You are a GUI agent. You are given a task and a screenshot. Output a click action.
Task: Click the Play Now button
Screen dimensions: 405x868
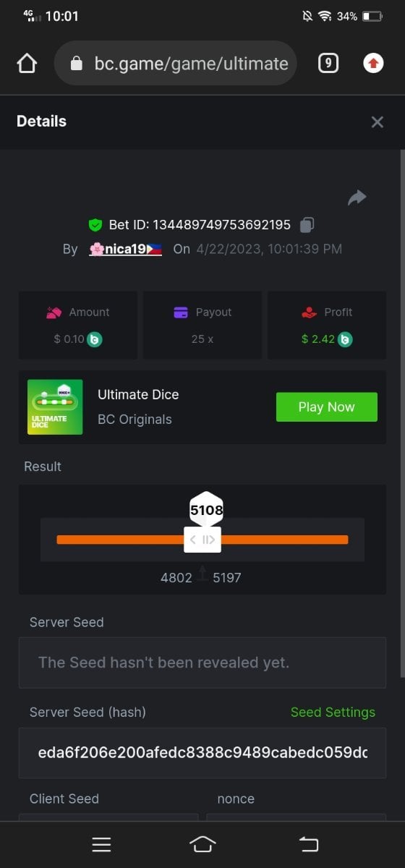pos(327,407)
